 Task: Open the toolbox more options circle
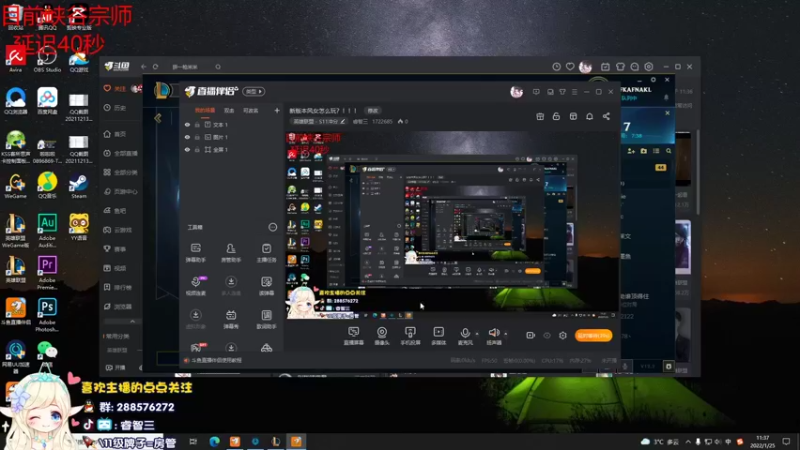273,227
